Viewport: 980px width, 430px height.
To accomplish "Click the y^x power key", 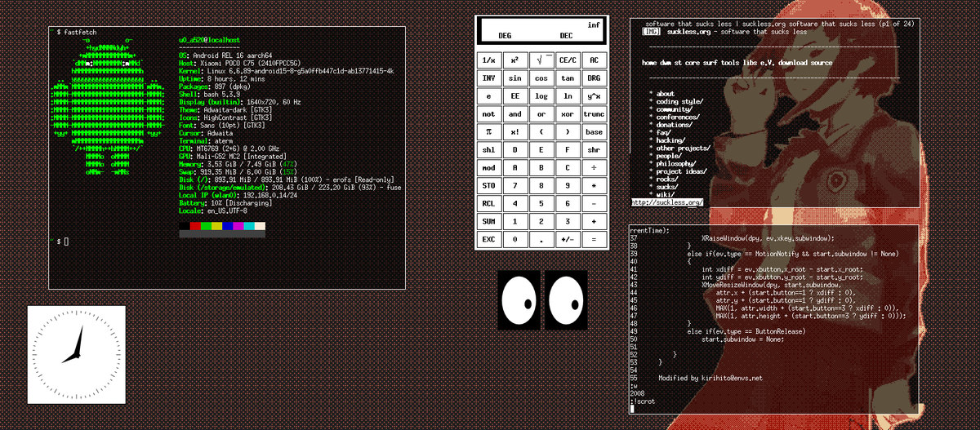I will pyautogui.click(x=594, y=96).
